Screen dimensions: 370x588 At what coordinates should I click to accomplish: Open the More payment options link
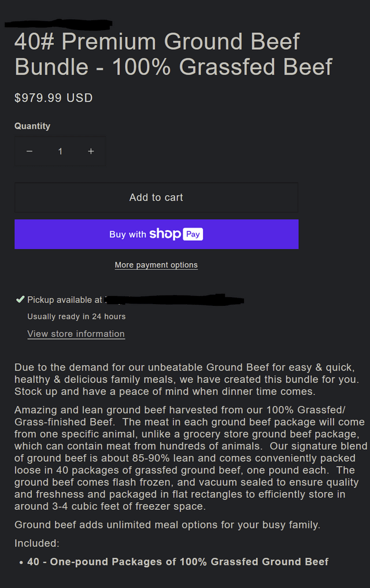(x=156, y=265)
